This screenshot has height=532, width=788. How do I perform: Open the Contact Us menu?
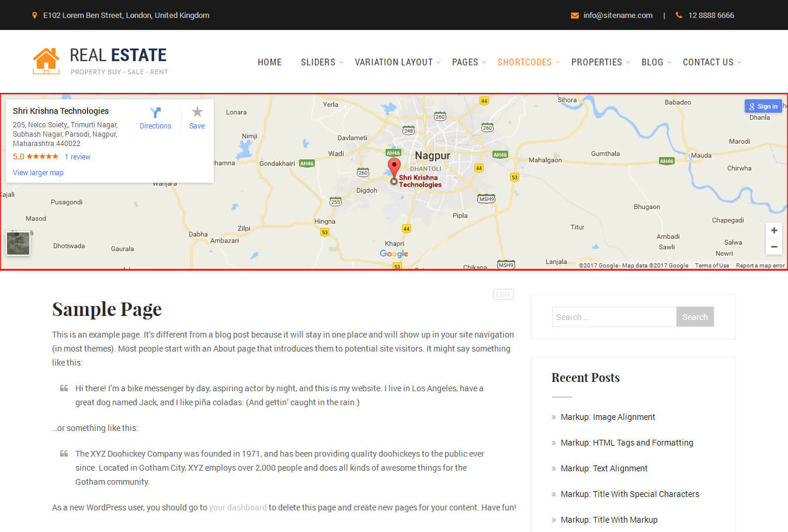pos(708,62)
